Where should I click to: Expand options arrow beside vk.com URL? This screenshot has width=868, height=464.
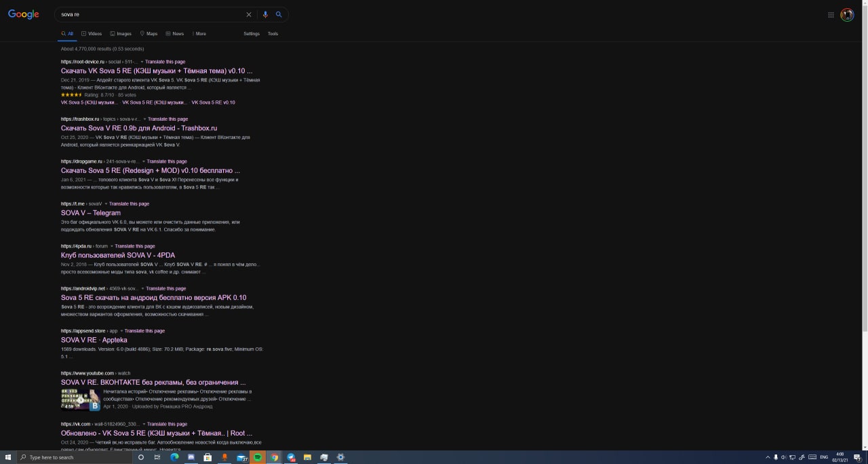pyautogui.click(x=144, y=424)
